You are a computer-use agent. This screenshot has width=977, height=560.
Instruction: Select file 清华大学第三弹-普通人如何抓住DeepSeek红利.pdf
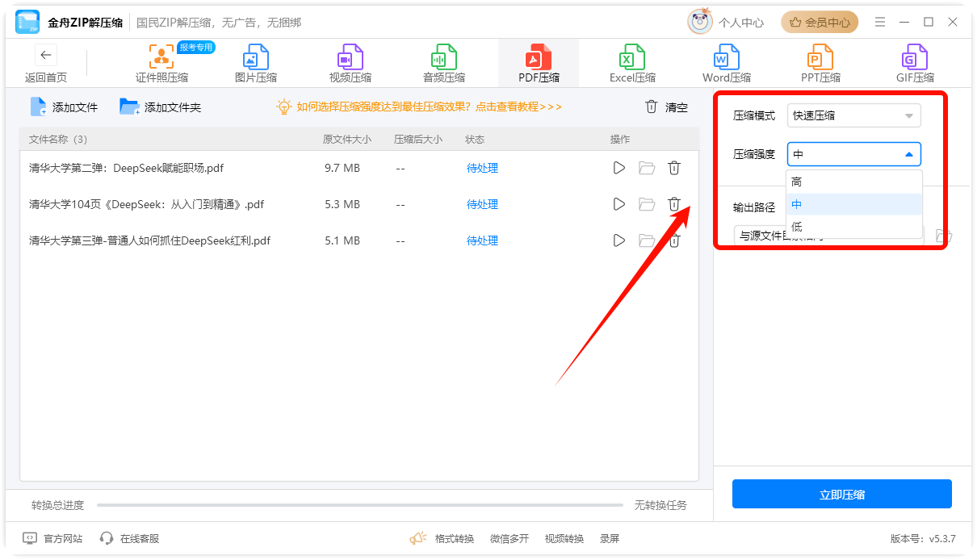pos(150,240)
